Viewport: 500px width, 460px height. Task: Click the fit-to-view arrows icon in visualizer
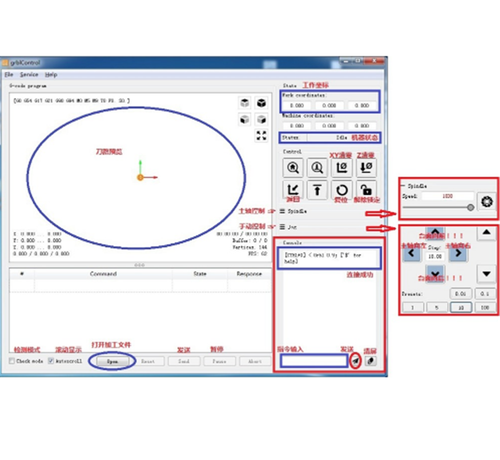click(261, 135)
